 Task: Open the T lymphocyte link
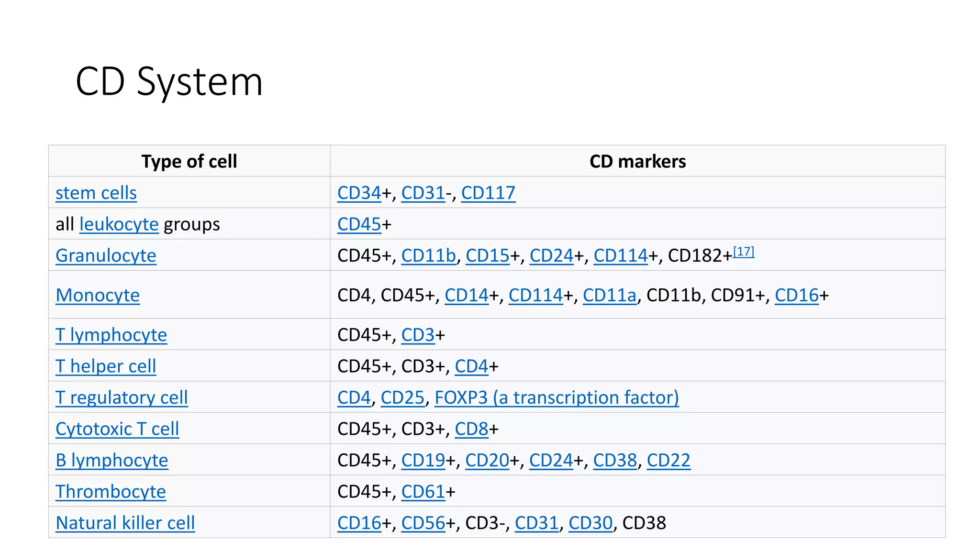point(111,335)
